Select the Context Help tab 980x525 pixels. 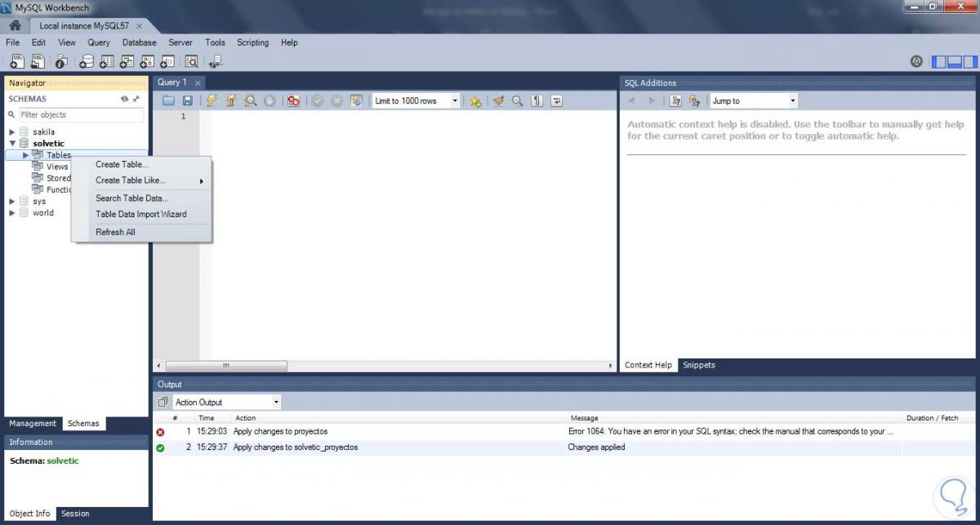click(648, 365)
